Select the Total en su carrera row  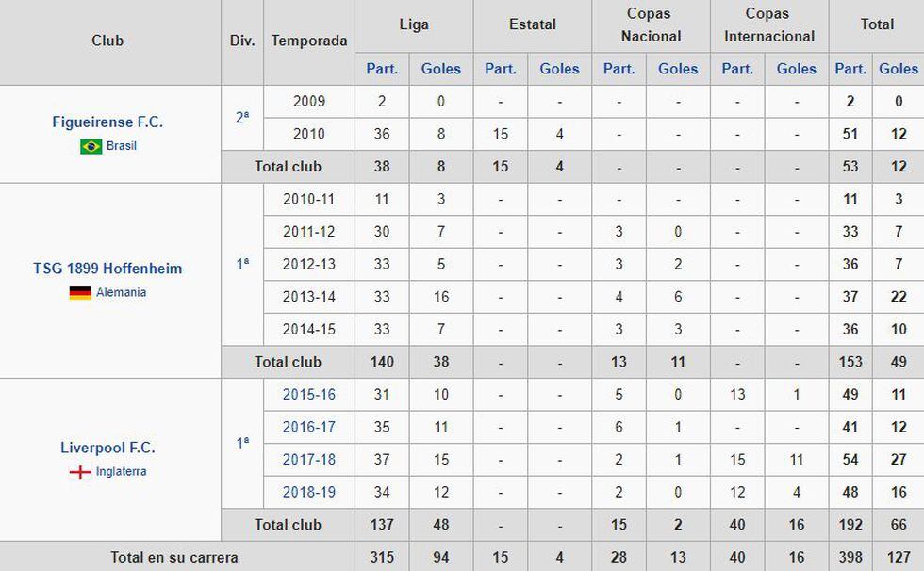174,557
